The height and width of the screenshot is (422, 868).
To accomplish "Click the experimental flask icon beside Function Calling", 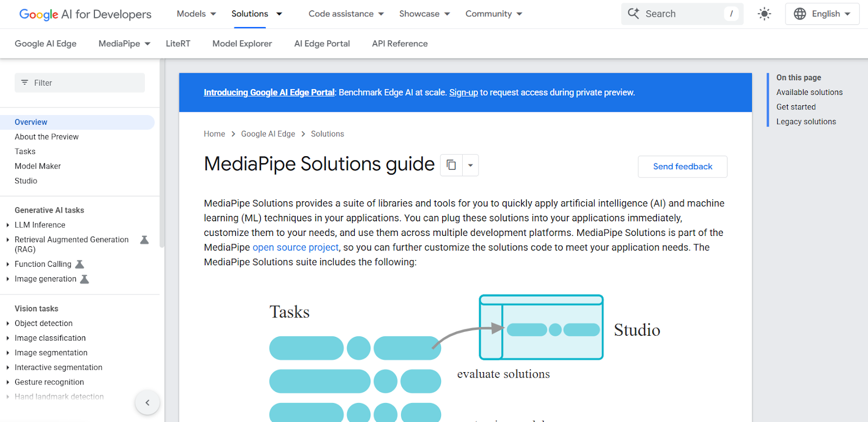I will click(x=80, y=264).
